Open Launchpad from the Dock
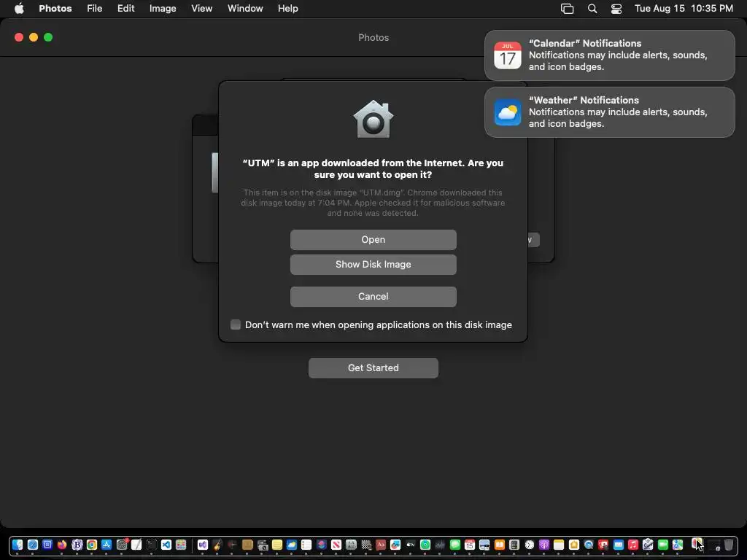Image resolution: width=747 pixels, height=560 pixels. click(x=181, y=545)
